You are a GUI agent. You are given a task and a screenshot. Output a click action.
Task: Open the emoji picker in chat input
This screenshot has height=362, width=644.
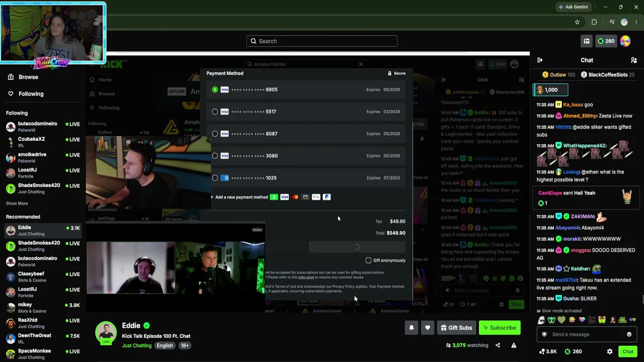pos(629,334)
